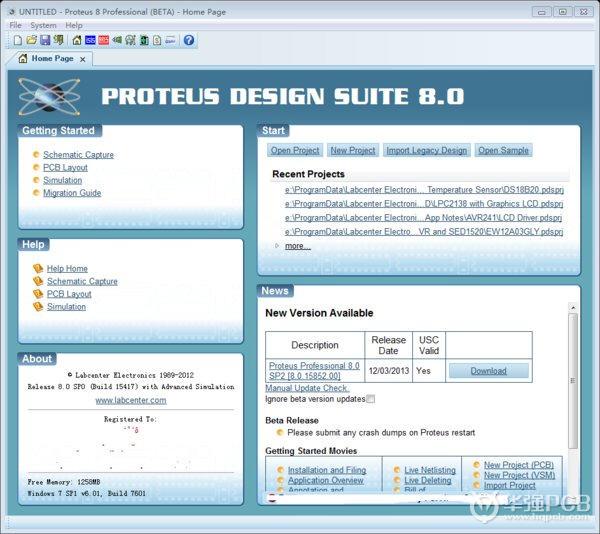This screenshot has width=600, height=534.
Task: Close the Home Page tab
Action: [x=83, y=59]
